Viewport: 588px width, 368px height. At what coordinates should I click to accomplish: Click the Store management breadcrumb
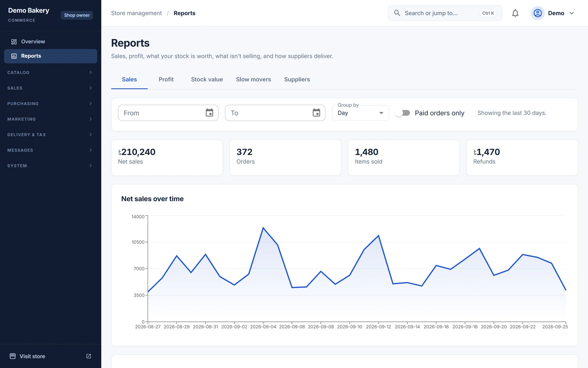pyautogui.click(x=136, y=13)
